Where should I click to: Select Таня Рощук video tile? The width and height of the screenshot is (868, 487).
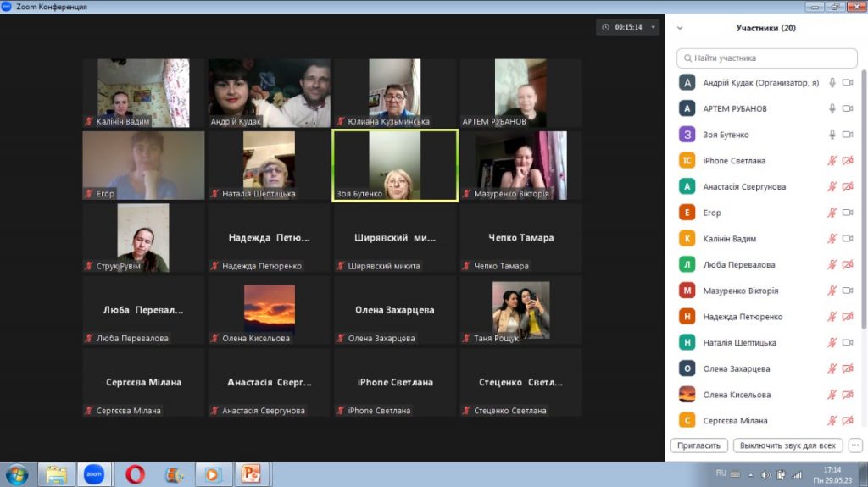(x=521, y=310)
